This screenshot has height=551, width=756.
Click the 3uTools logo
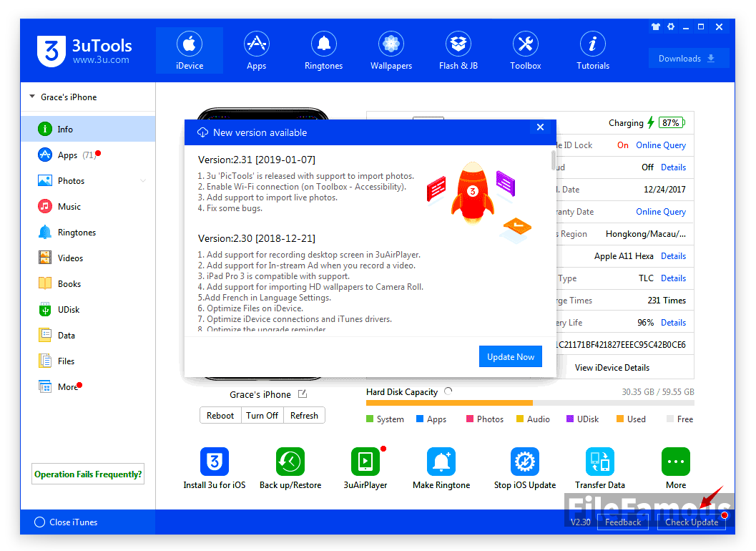click(84, 51)
